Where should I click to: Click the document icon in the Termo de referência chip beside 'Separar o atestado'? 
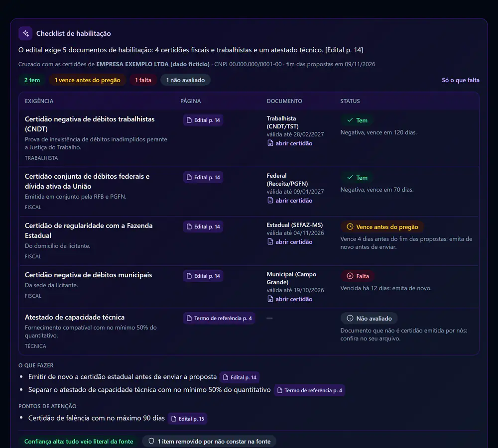click(280, 390)
